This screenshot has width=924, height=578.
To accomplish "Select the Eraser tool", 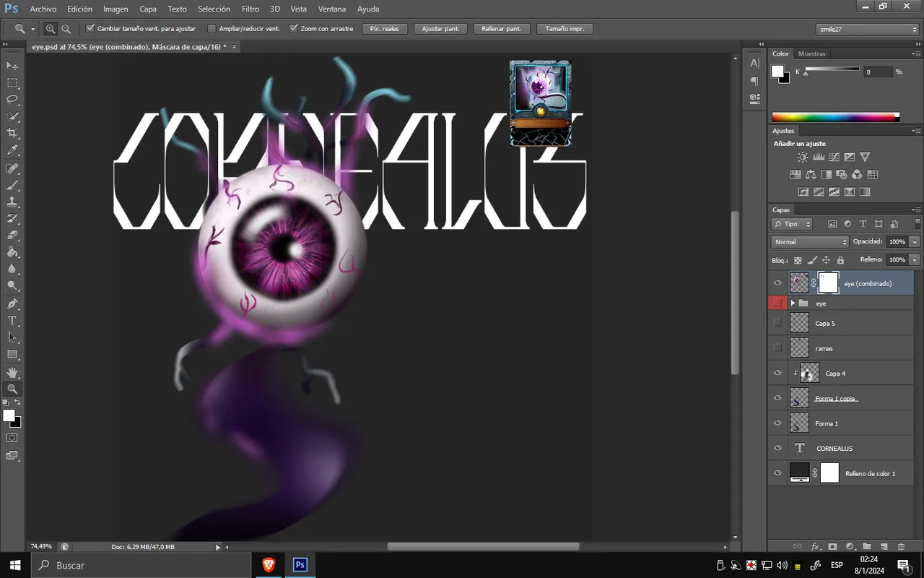I will [12, 236].
